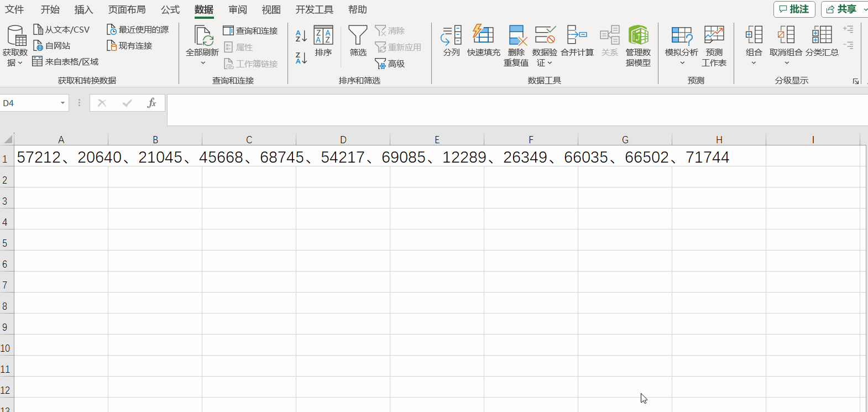Switch to Formulas (公式) tab
This screenshot has height=412, width=868.
click(x=170, y=9)
